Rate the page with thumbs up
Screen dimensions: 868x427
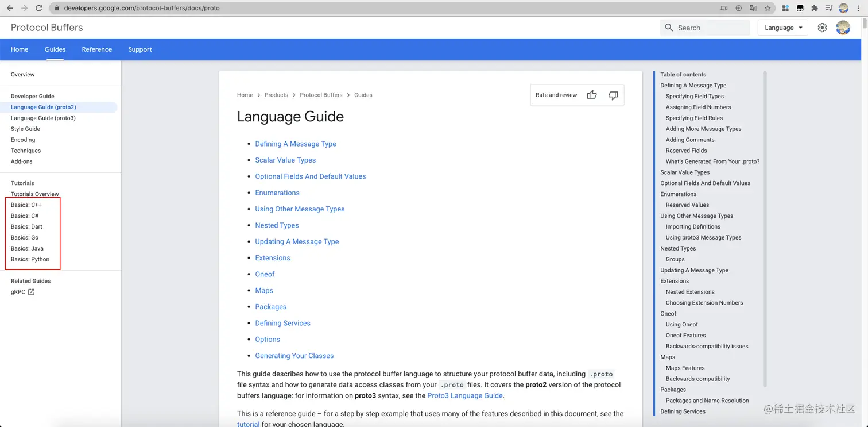[592, 95]
